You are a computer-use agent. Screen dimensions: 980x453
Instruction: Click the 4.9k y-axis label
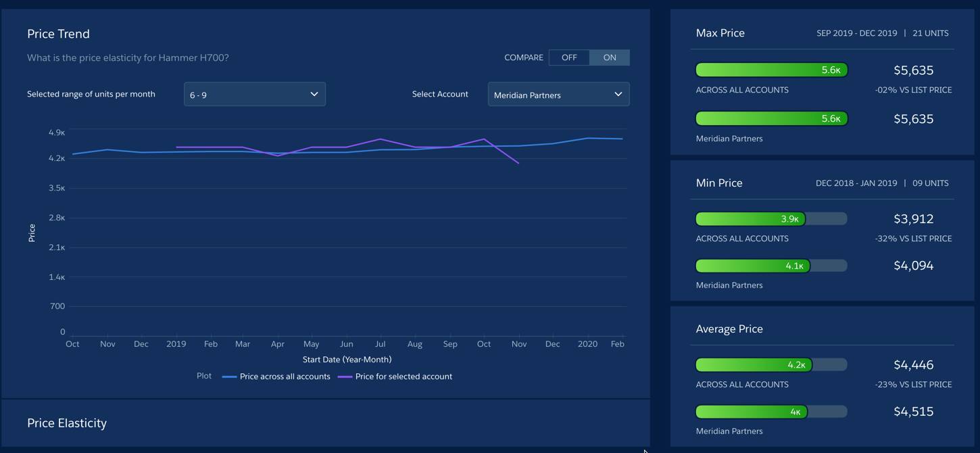click(x=57, y=133)
